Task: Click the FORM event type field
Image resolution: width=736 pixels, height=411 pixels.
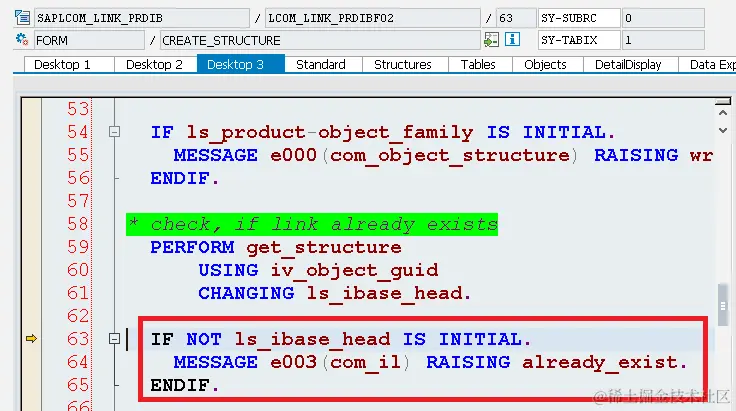Action: (x=89, y=40)
